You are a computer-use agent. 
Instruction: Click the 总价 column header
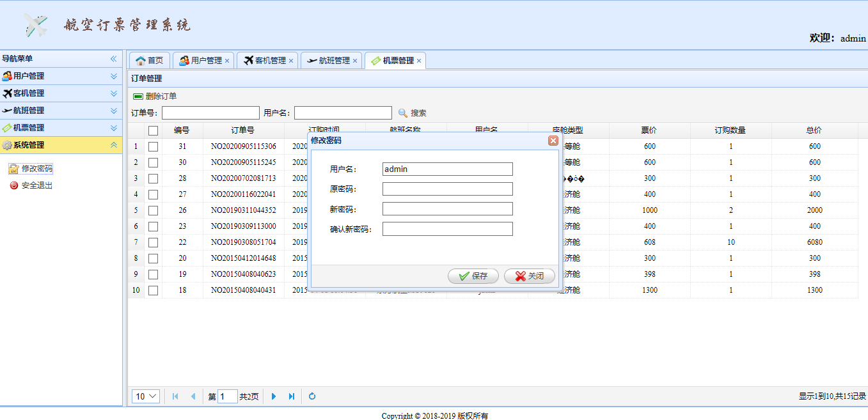814,130
